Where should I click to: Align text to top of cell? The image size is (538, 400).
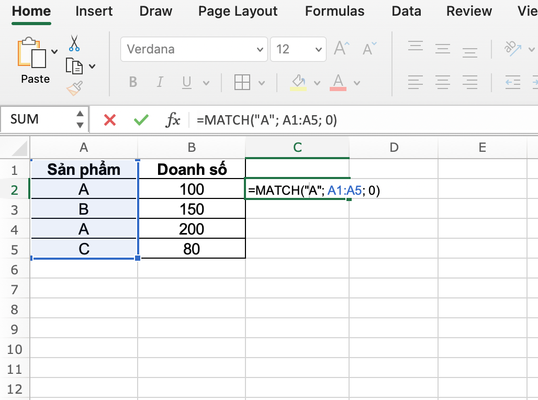tap(415, 46)
